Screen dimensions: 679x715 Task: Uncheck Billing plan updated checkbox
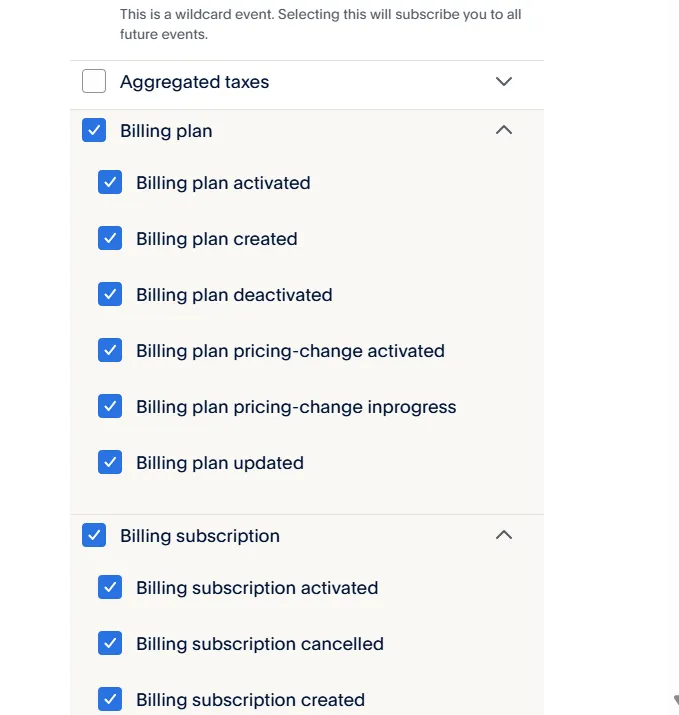(x=110, y=463)
